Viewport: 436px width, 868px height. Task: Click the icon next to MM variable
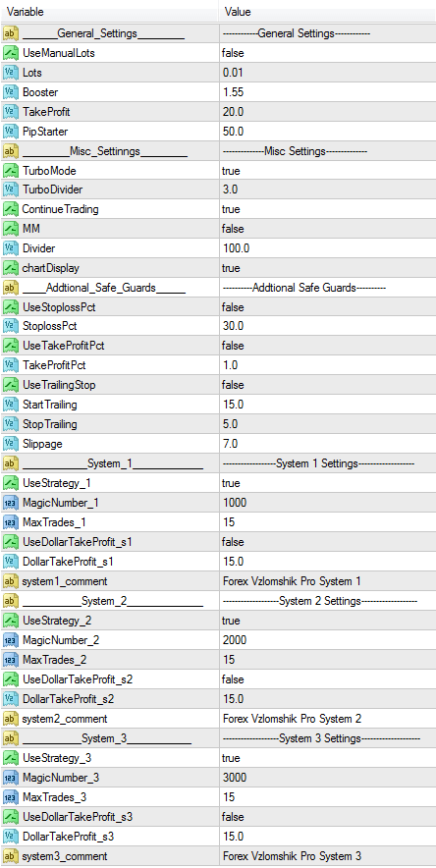[11, 229]
